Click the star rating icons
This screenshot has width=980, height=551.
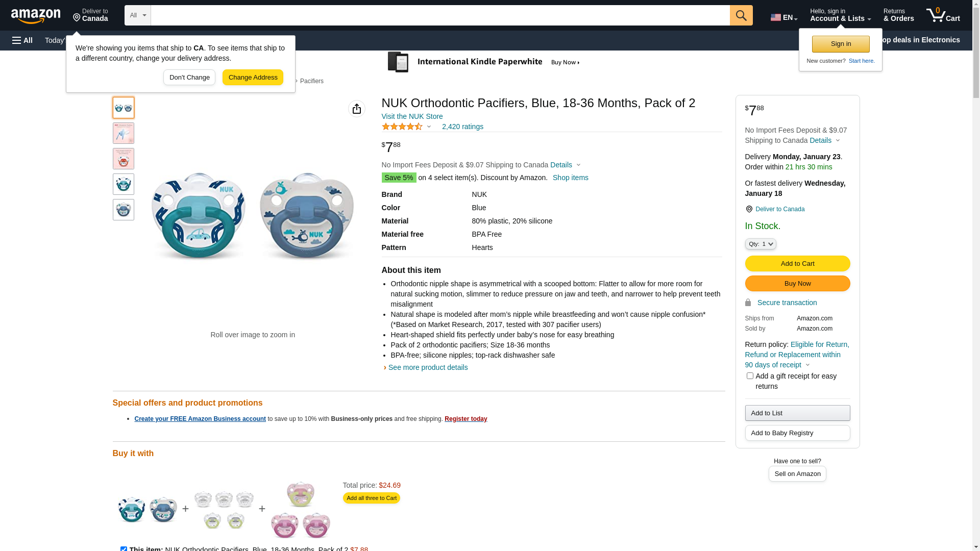(x=402, y=127)
